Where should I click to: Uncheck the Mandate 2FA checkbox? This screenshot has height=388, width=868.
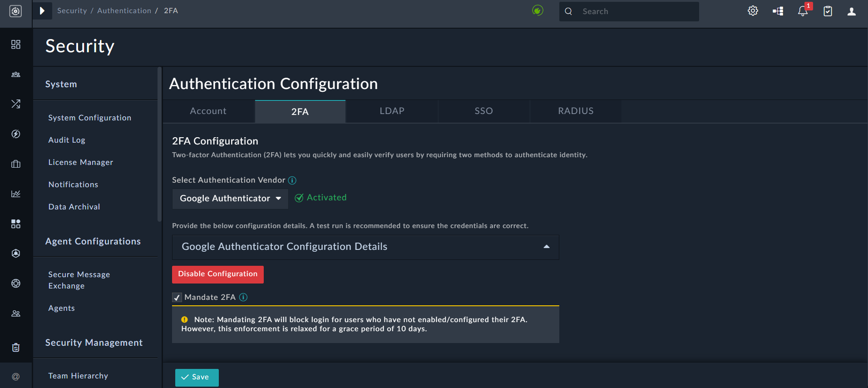(177, 298)
